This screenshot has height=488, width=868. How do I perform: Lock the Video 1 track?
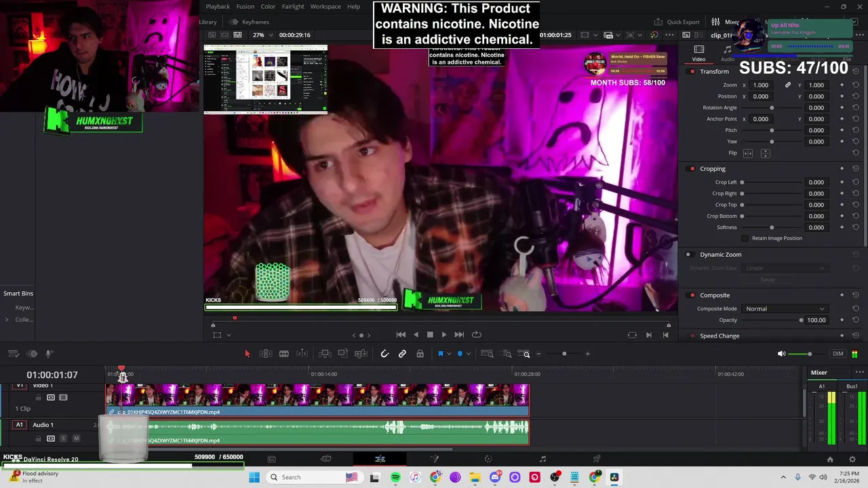[38, 398]
